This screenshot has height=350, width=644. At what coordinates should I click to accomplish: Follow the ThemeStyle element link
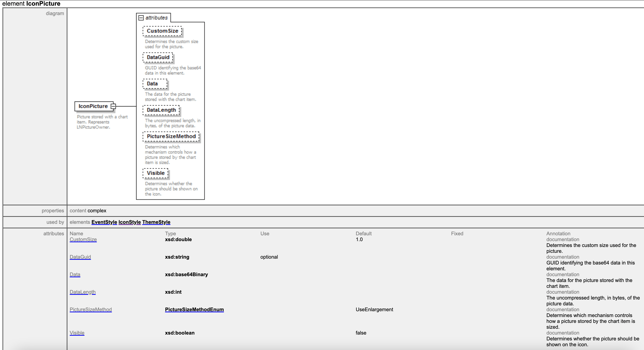156,222
